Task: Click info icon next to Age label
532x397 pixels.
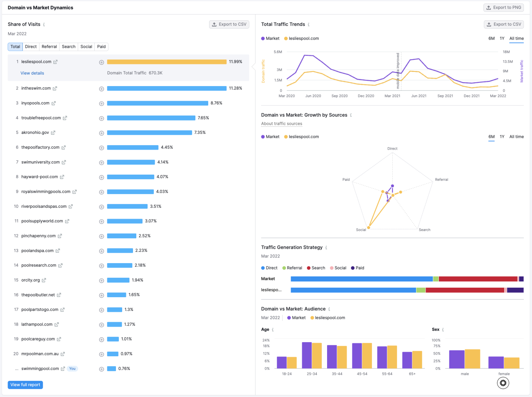Action: pyautogui.click(x=273, y=330)
